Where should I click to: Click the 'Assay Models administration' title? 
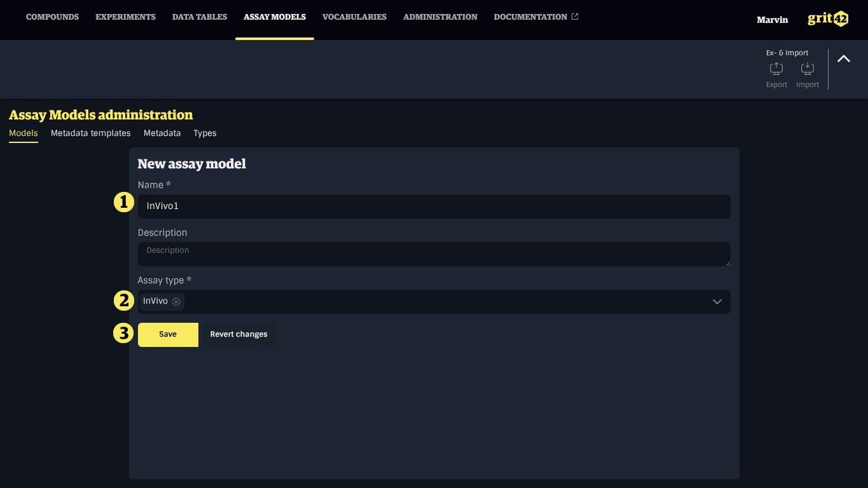click(101, 115)
